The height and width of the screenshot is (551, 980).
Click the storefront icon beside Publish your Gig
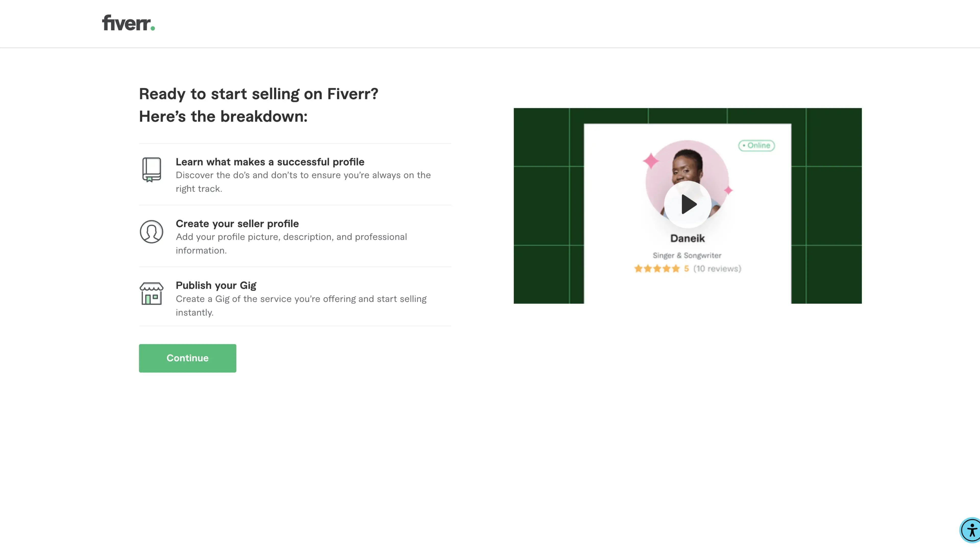pyautogui.click(x=151, y=293)
